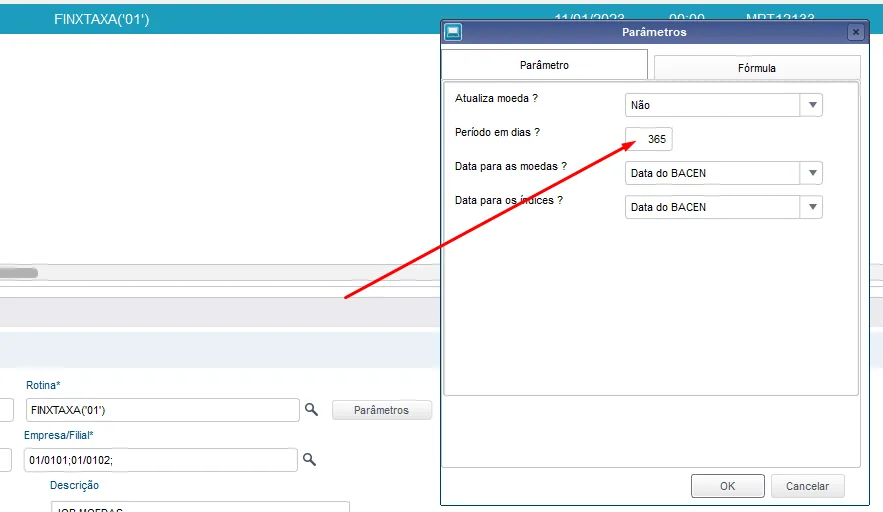883x512 pixels.
Task: Confirm the parameters with OK
Action: pos(728,486)
